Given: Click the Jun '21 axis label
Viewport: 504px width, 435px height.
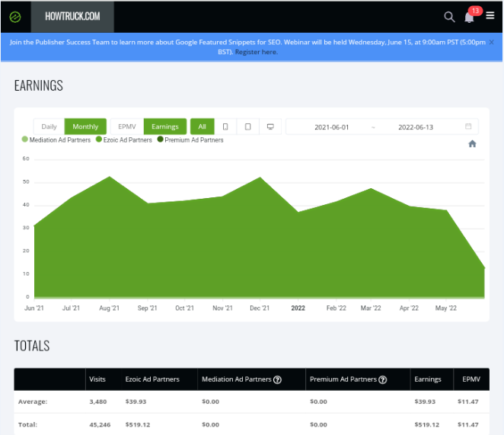Looking at the screenshot, I should [x=34, y=309].
